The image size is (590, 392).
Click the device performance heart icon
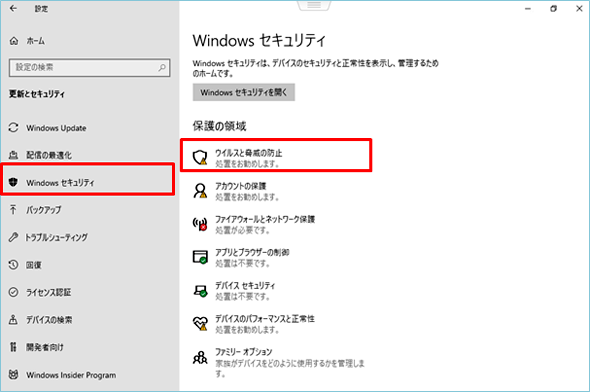tap(200, 323)
